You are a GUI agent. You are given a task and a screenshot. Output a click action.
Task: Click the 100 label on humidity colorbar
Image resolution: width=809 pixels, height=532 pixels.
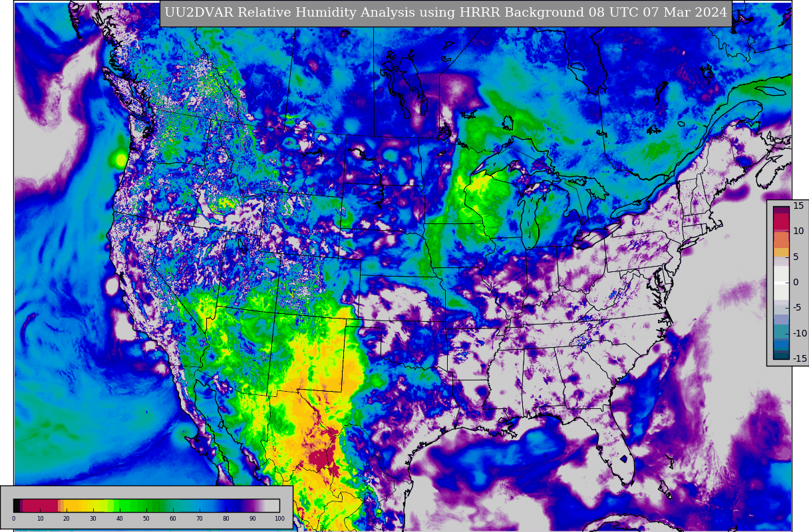click(x=279, y=518)
